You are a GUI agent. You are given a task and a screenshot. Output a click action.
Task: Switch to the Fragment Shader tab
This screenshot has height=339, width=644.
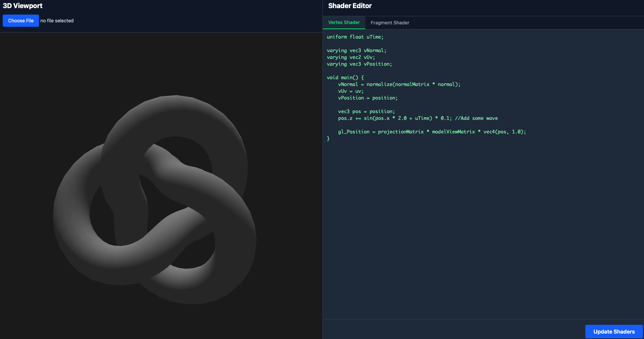click(x=390, y=23)
